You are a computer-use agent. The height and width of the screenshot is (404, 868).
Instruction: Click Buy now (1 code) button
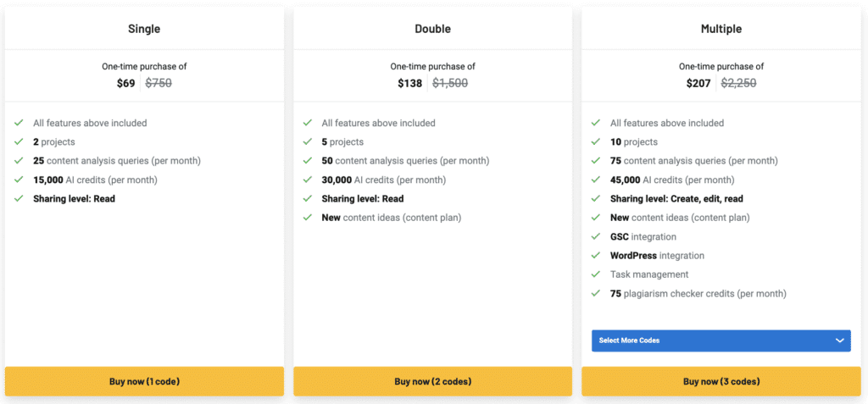pyautogui.click(x=144, y=381)
